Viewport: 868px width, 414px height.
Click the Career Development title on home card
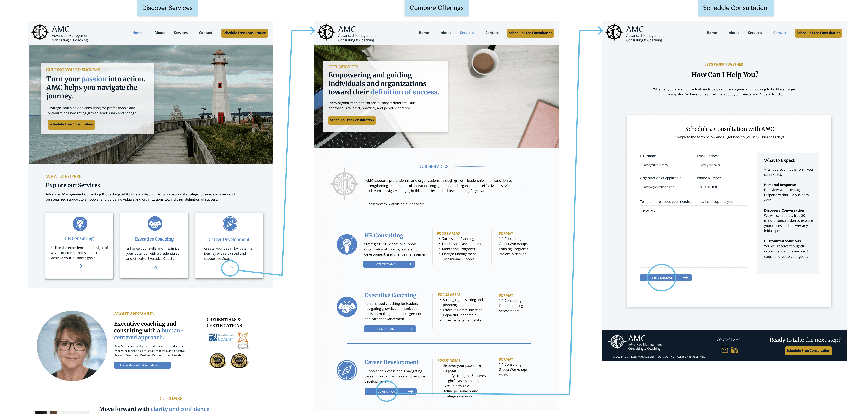229,240
